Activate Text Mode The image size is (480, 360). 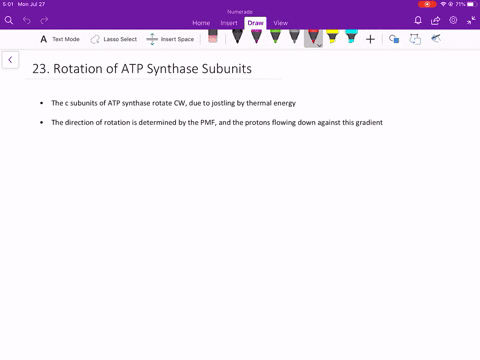point(60,39)
